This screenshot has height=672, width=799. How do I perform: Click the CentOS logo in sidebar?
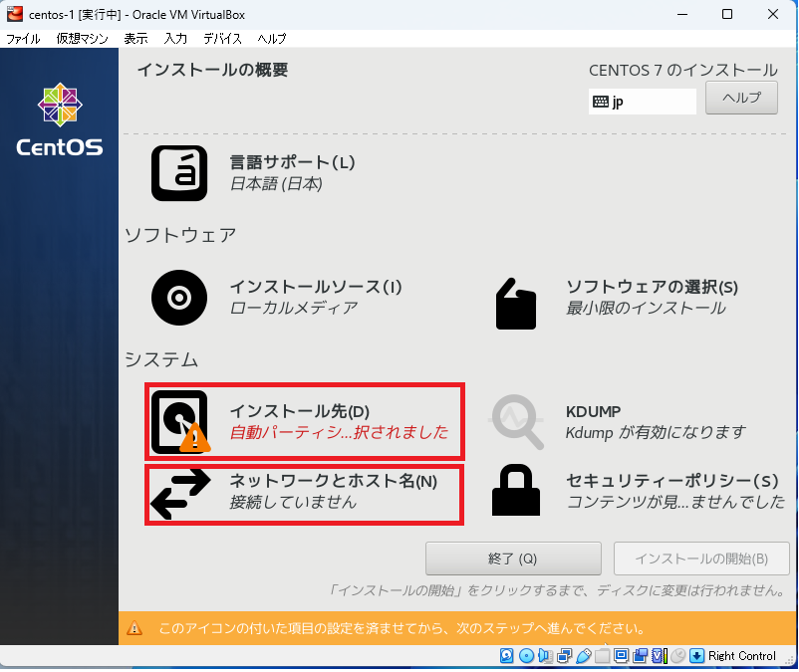[x=60, y=120]
